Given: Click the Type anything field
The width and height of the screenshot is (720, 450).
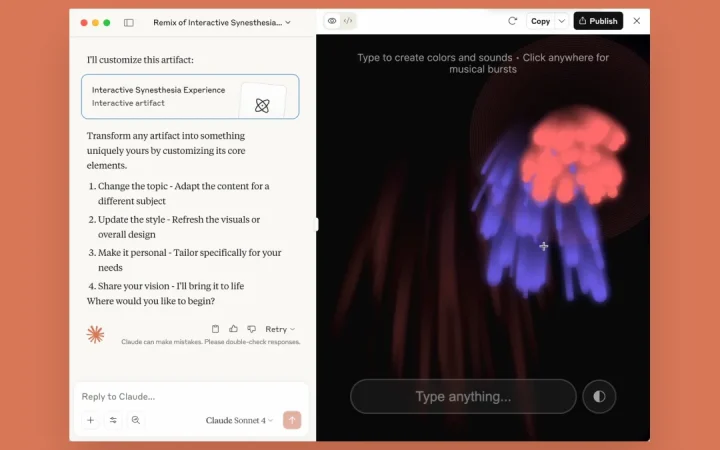Looking at the screenshot, I should pyautogui.click(x=463, y=396).
